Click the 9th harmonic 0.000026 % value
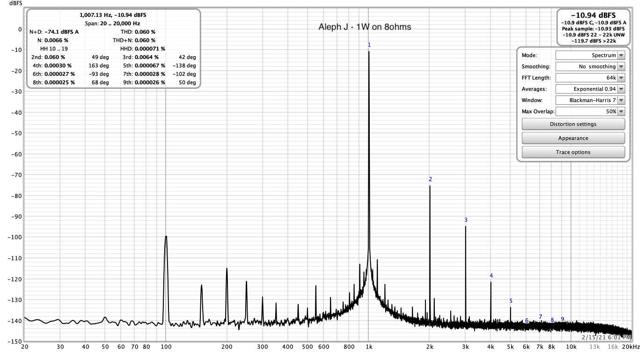 point(150,82)
